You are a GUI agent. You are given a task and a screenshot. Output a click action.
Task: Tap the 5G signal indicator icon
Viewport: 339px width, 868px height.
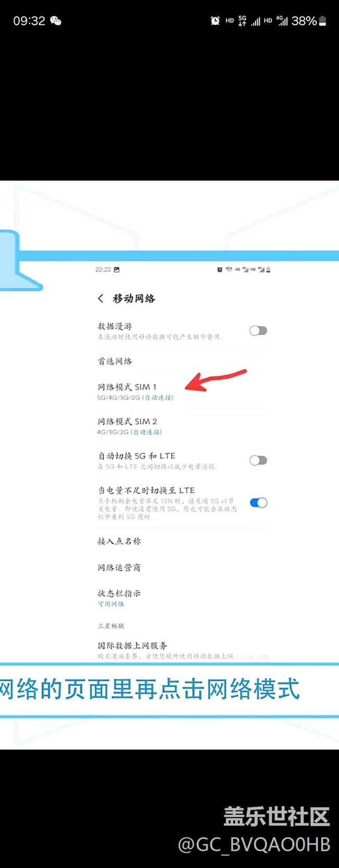tap(243, 21)
